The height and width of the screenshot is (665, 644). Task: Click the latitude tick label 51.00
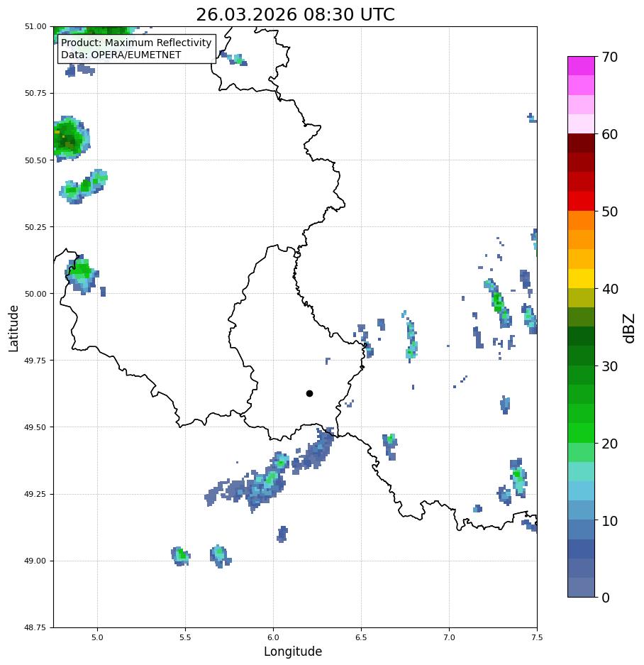[35, 26]
